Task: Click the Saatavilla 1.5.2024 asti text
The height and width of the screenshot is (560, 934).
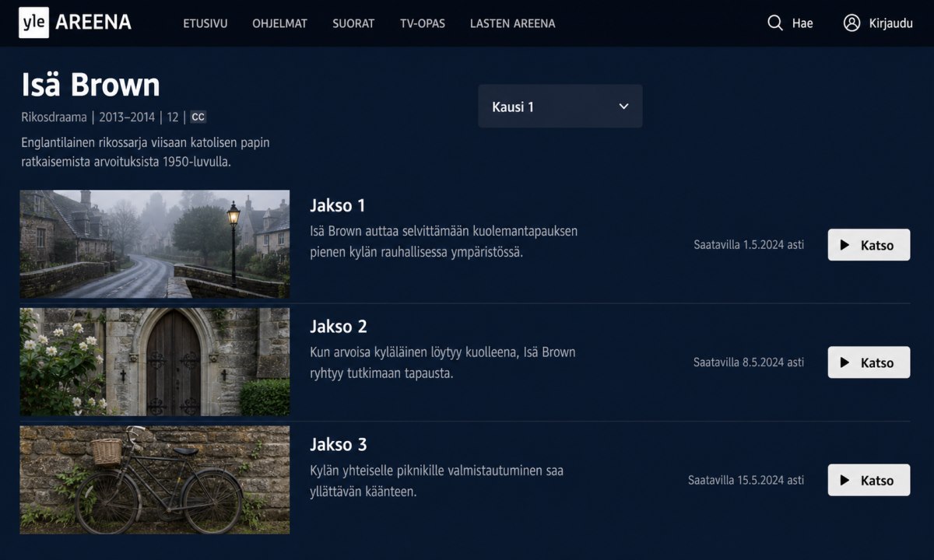Action: click(749, 245)
